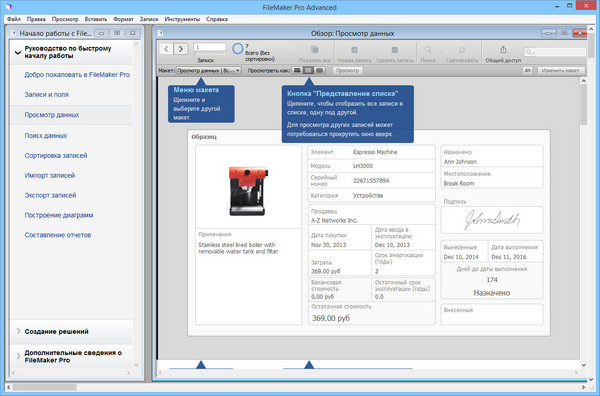Click the vertical scrollbar of data view
The width and height of the screenshot is (600, 396).
pyautogui.click(x=583, y=105)
